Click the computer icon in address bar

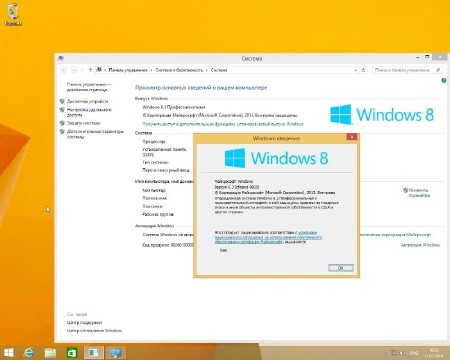99,70
